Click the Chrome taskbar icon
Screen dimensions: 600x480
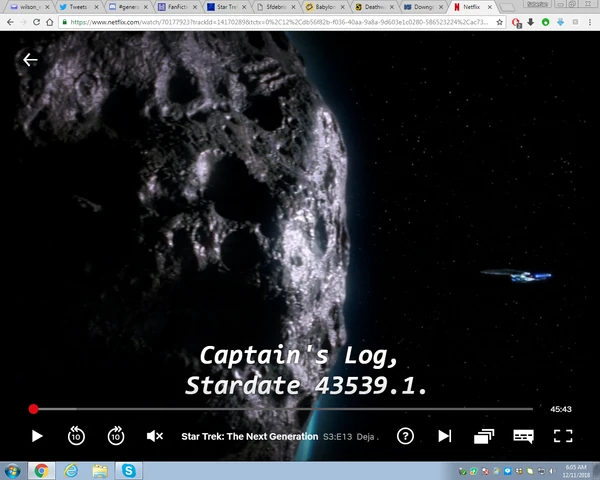pyautogui.click(x=41, y=471)
